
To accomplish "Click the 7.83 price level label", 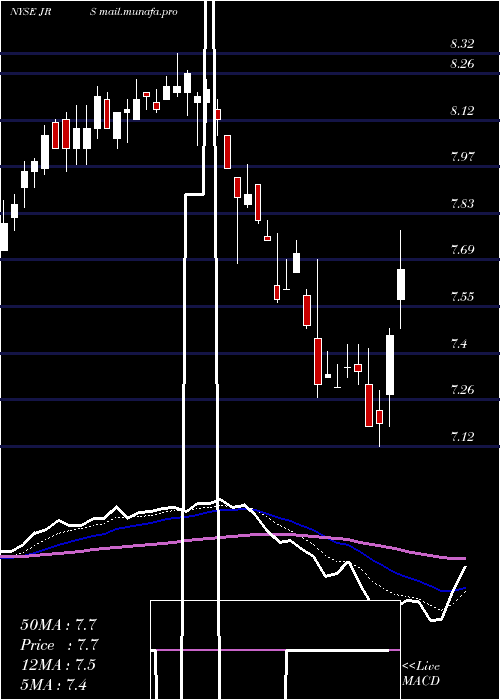I will [462, 204].
